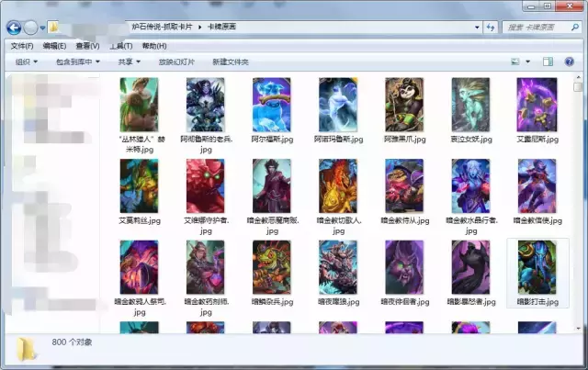This screenshot has width=588, height=370.
Task: Select the 暗金教恶魔商贩.jpg thumbnail
Action: coord(272,186)
